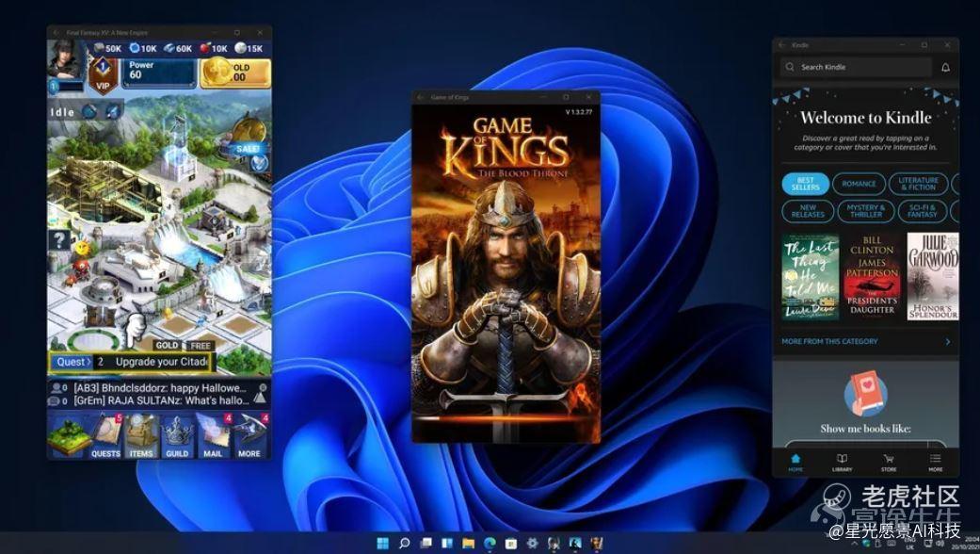
Task: Click the Kindle search magnifier icon
Action: [790, 67]
